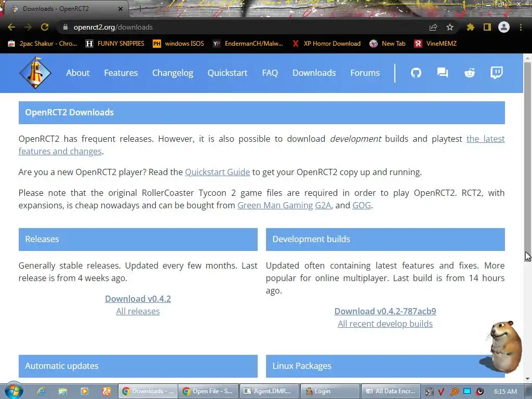Select the Downloads - OpenRCT2 browser tab
Image resolution: width=532 pixels, height=399 pixels.
(64, 8)
